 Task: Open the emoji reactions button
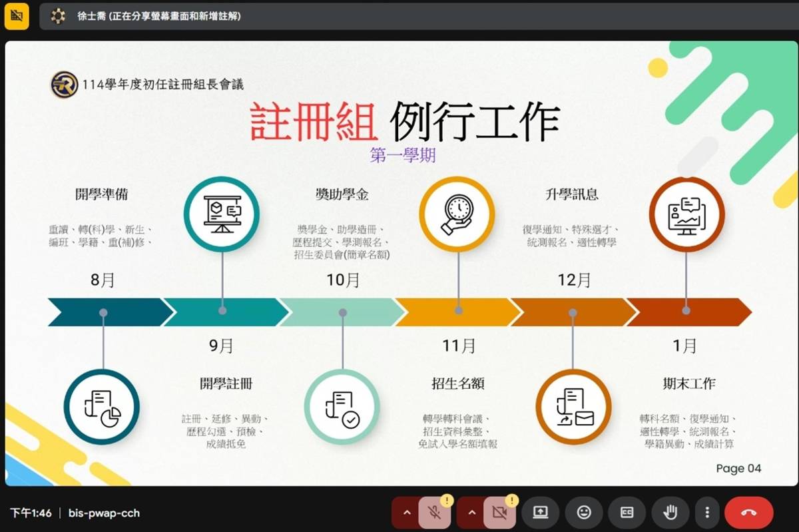tap(584, 513)
